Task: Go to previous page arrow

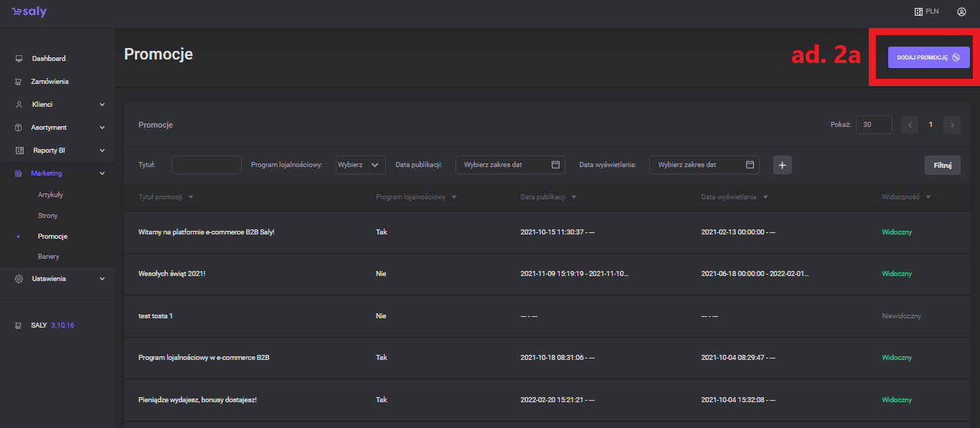Action: coord(910,125)
